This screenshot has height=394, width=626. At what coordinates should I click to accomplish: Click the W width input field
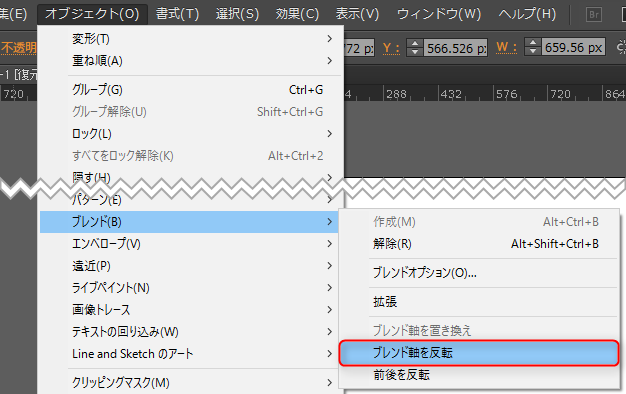573,47
